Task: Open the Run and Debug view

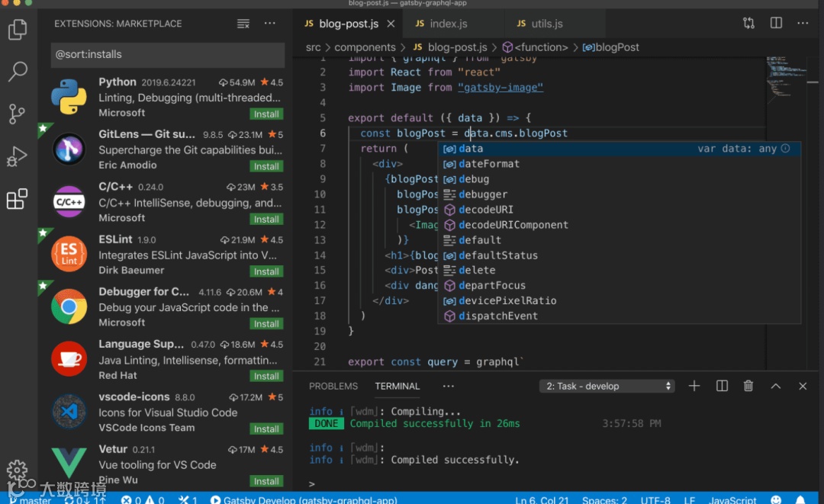Action: 18,156
